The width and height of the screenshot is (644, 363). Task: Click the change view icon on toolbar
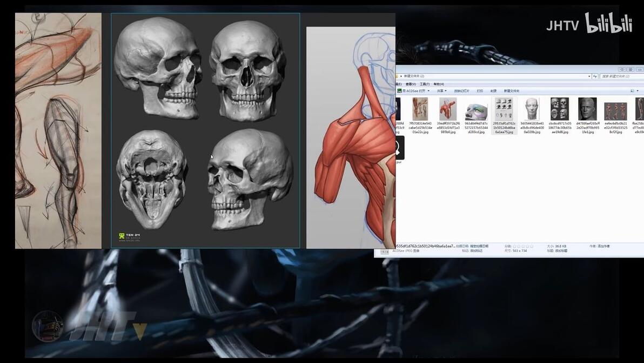(633, 90)
